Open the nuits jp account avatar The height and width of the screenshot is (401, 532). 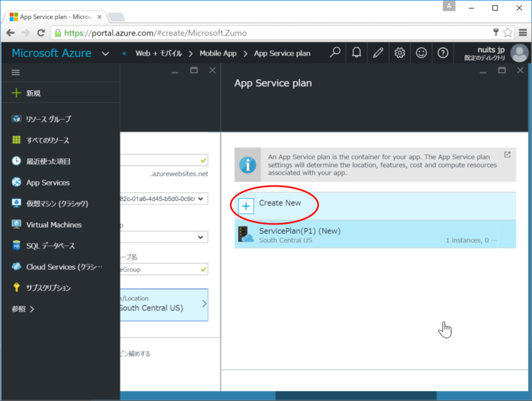(x=519, y=53)
